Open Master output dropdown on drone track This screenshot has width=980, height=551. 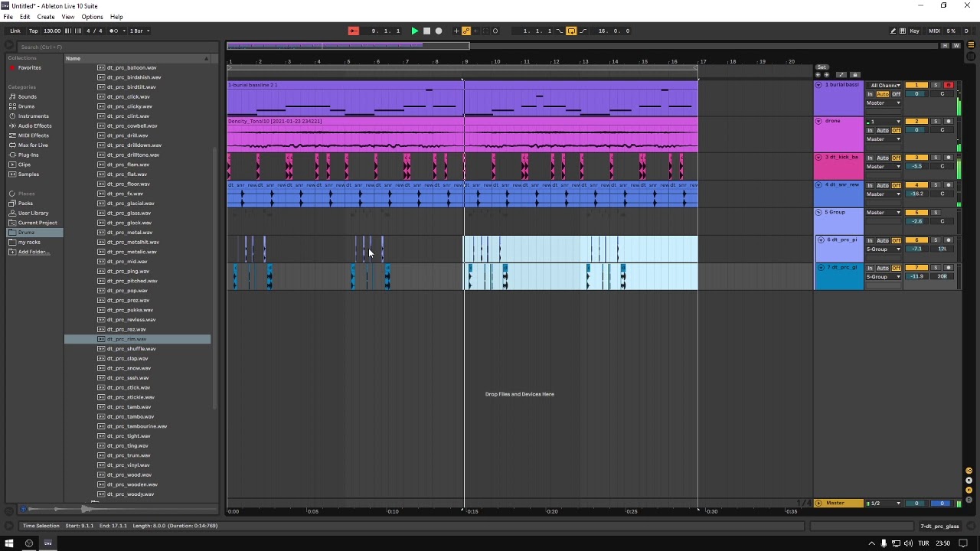[884, 139]
